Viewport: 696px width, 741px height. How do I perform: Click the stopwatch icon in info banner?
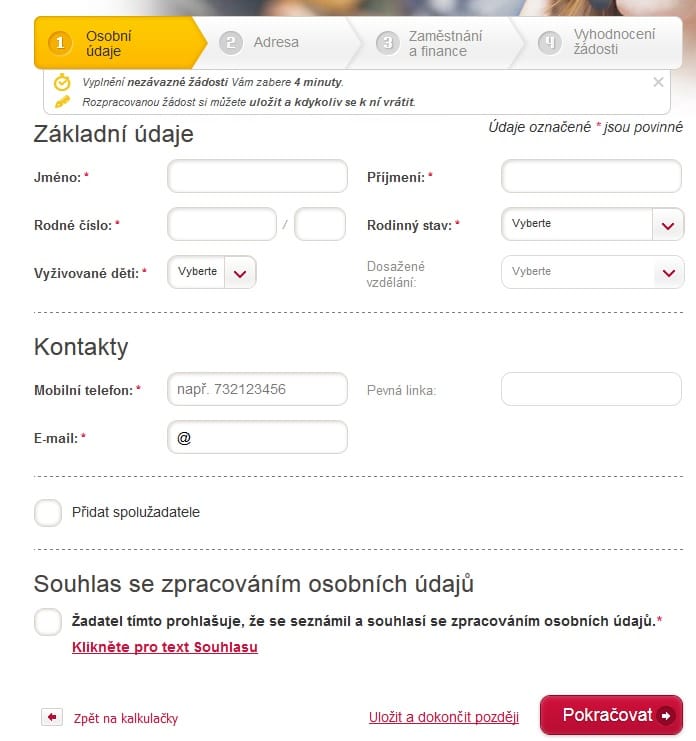coord(62,82)
